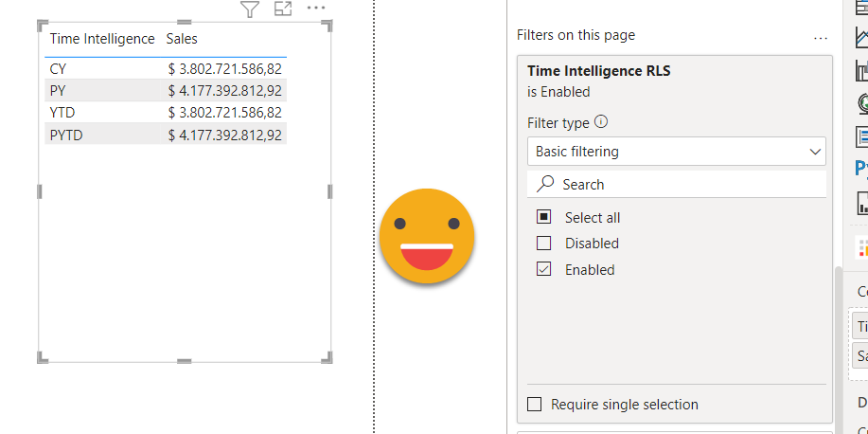Uncheck the Enabled filter option
Screen dimensions: 868x434
544,269
